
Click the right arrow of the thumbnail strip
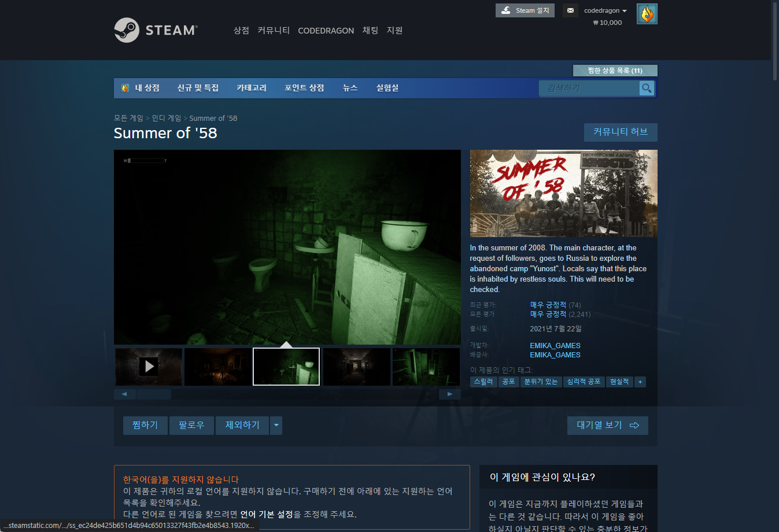(x=450, y=394)
